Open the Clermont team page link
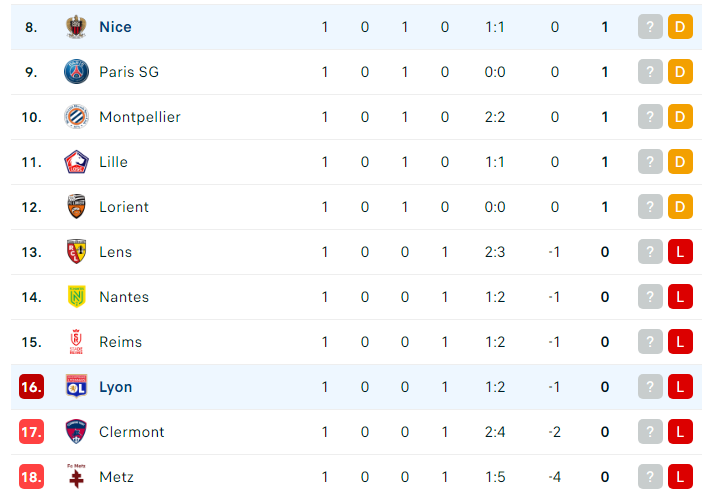 pyautogui.click(x=132, y=432)
